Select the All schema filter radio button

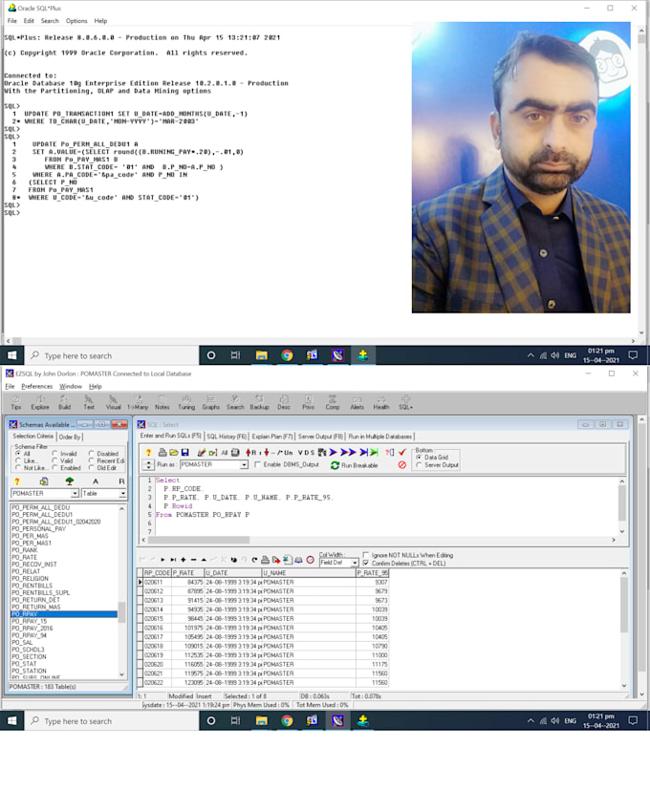point(18,454)
